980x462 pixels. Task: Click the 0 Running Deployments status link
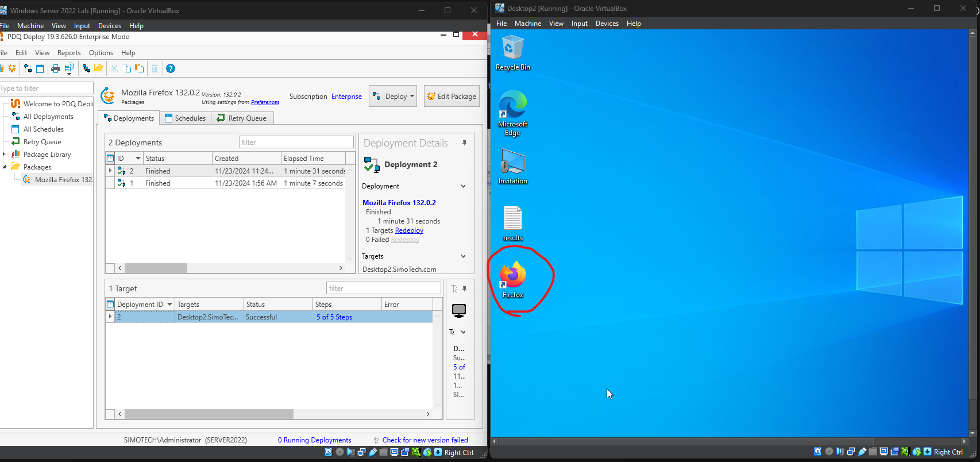coord(314,440)
